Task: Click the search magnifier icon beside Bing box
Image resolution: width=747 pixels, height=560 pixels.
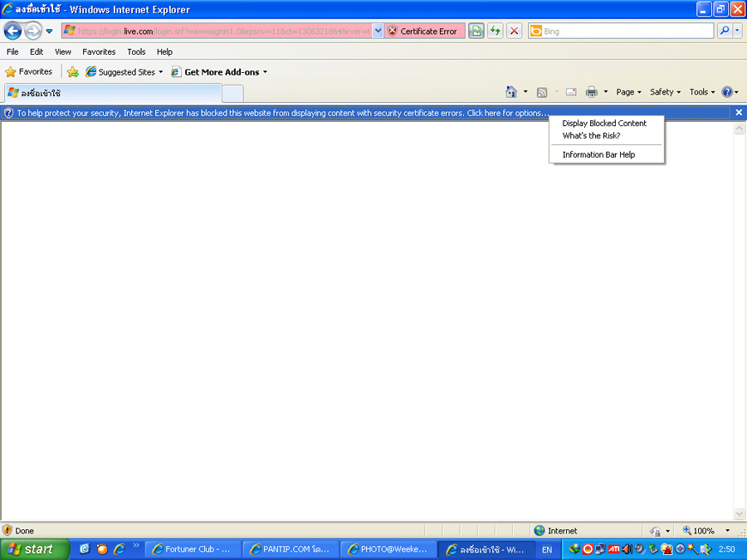Action: (725, 31)
